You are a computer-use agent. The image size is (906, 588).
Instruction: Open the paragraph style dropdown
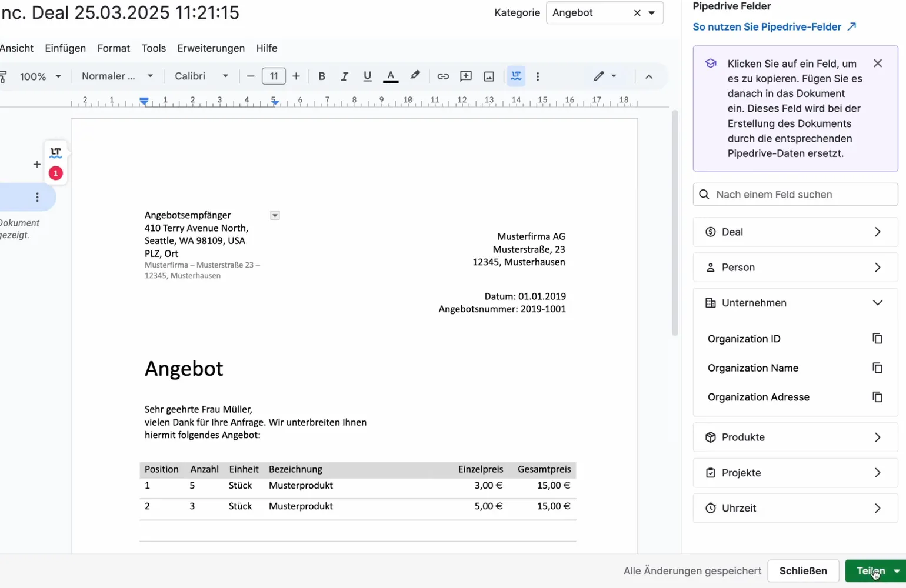click(x=117, y=76)
